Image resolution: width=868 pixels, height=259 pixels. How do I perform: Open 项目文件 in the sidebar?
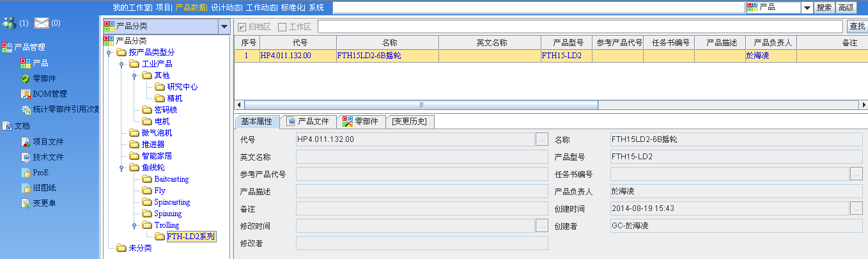[x=48, y=141]
